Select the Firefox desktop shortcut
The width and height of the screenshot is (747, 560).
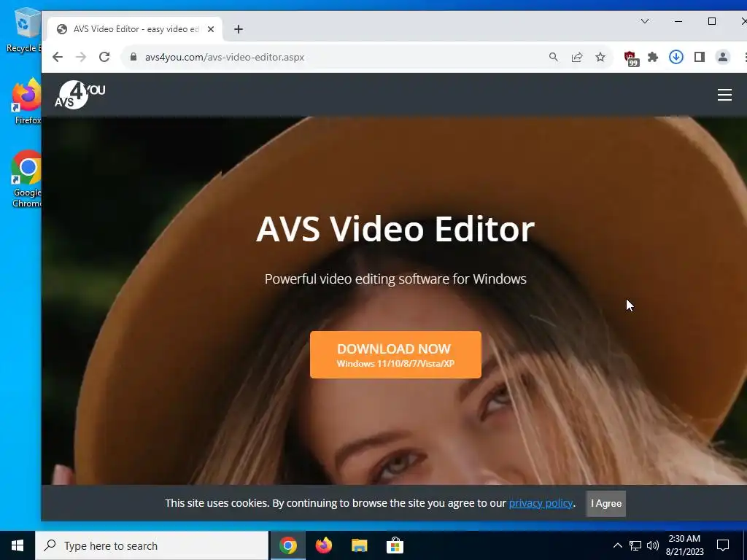click(27, 102)
